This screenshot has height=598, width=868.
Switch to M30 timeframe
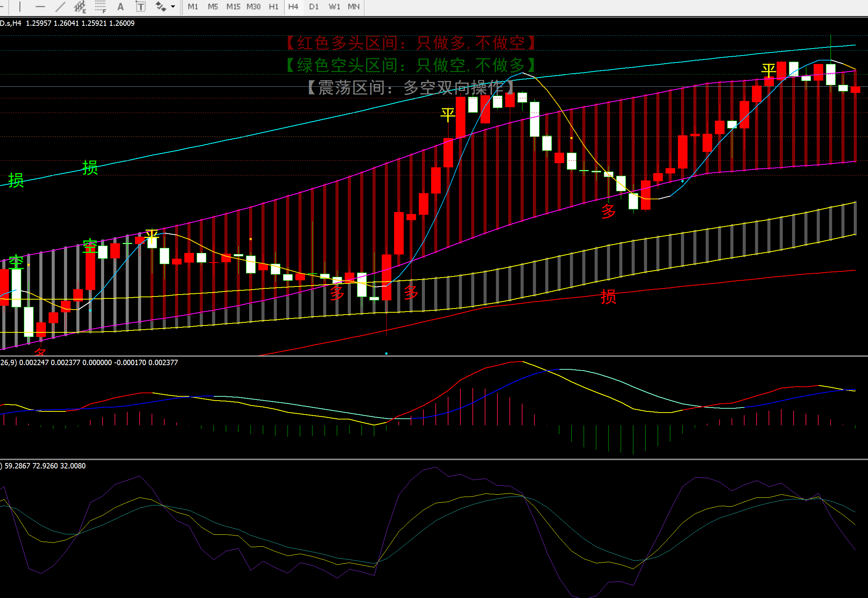[x=253, y=7]
